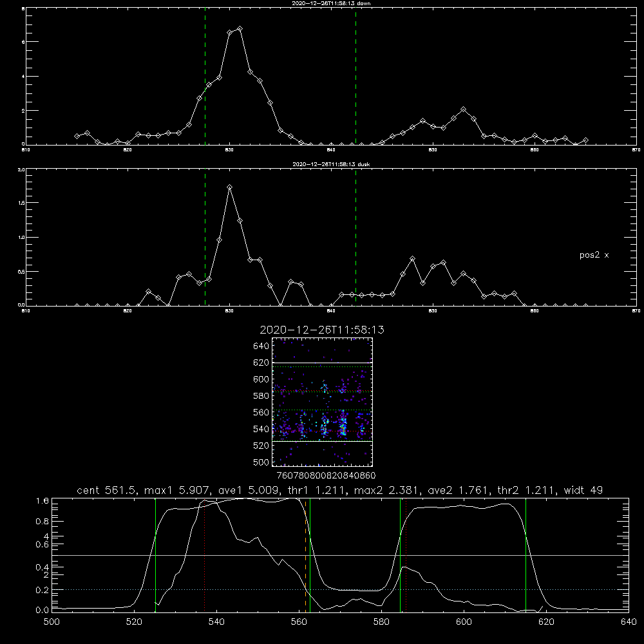Viewport: 644px width, 644px height.
Task: Click the green solid line near 563 in bottom plot
Action: point(310,555)
